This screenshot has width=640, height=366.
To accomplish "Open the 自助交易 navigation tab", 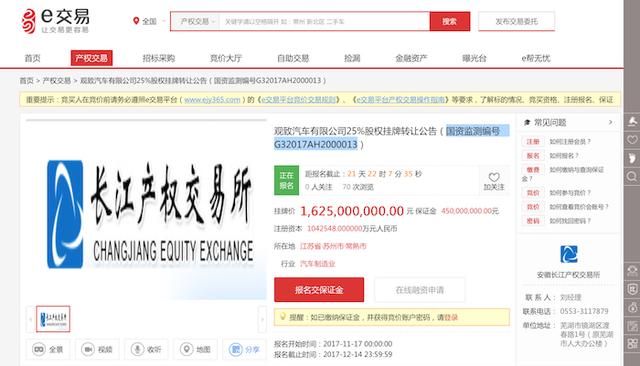I will point(293,58).
